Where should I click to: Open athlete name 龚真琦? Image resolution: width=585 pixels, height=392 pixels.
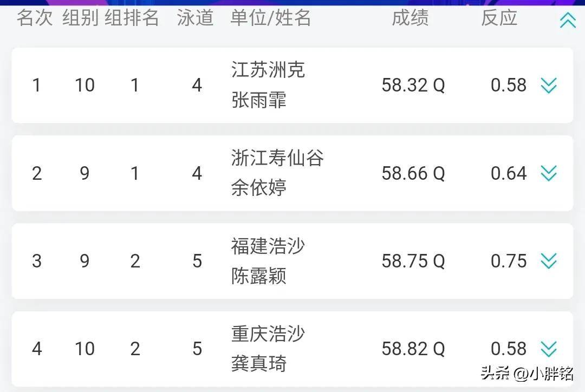pyautogui.click(x=258, y=363)
